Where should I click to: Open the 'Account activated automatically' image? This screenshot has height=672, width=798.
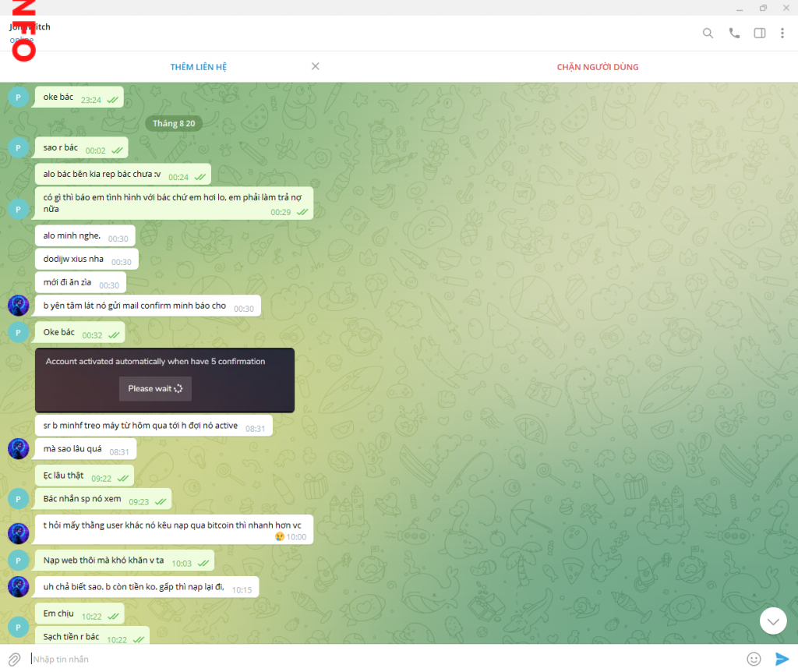(164, 380)
